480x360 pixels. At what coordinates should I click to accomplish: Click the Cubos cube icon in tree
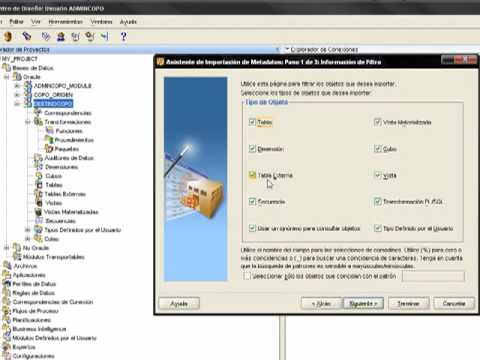pyautogui.click(x=39, y=176)
